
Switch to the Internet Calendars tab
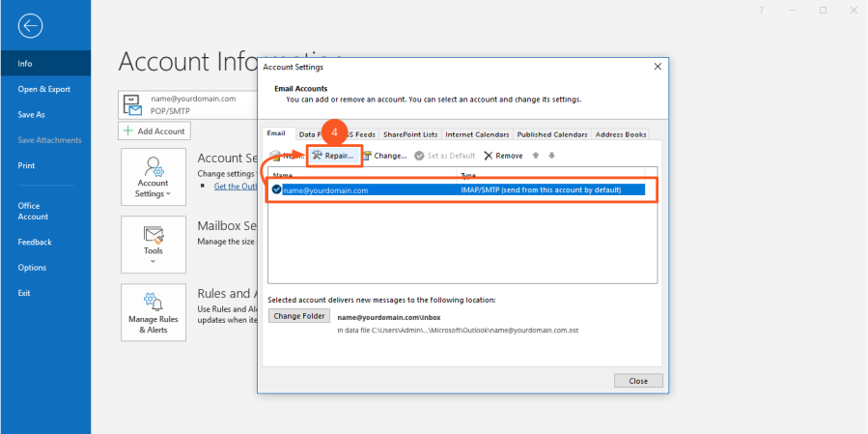coord(477,134)
